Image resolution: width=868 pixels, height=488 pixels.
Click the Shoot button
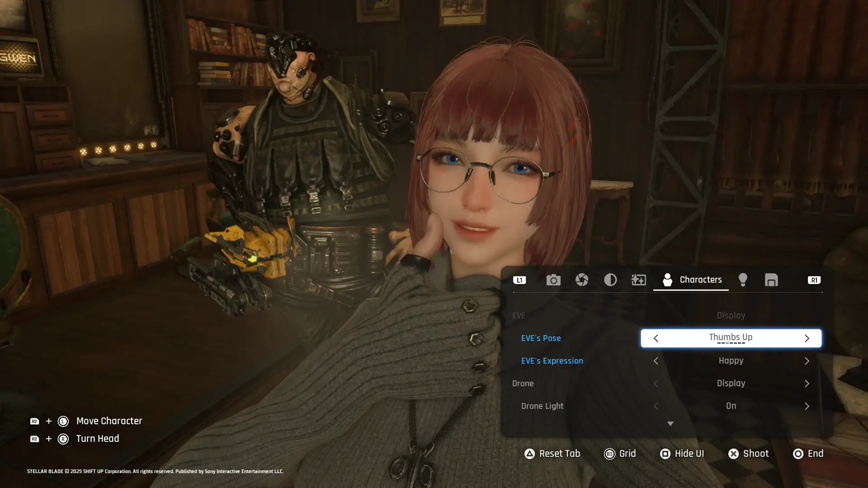748,454
